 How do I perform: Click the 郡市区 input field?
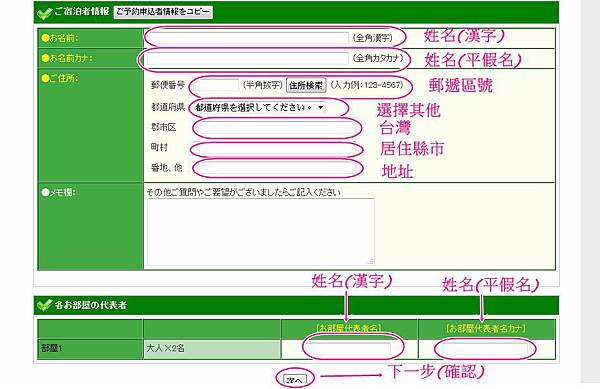[x=275, y=128]
